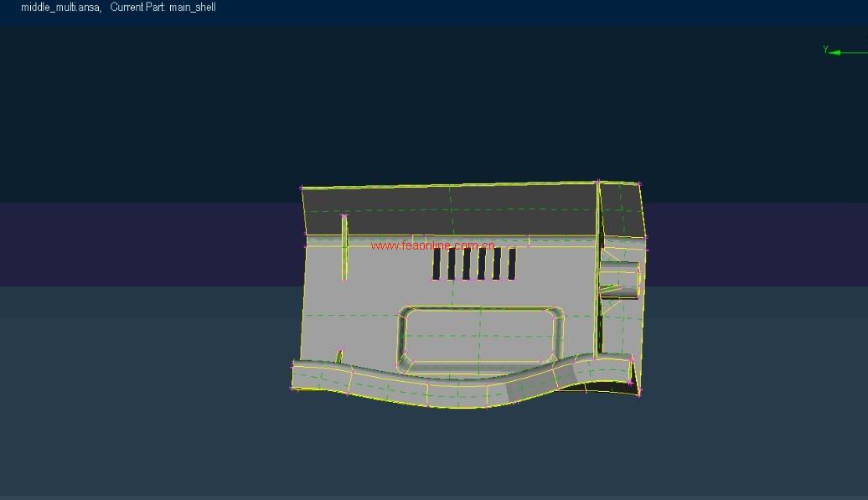868x500 pixels.
Task: Click the magenta point at the model's top-right corner
Action: 639,183
